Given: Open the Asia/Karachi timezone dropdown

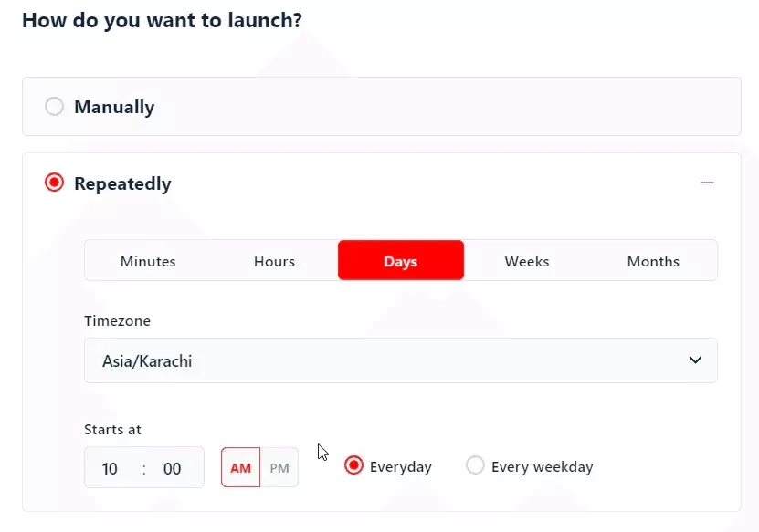Looking at the screenshot, I should pos(402,360).
